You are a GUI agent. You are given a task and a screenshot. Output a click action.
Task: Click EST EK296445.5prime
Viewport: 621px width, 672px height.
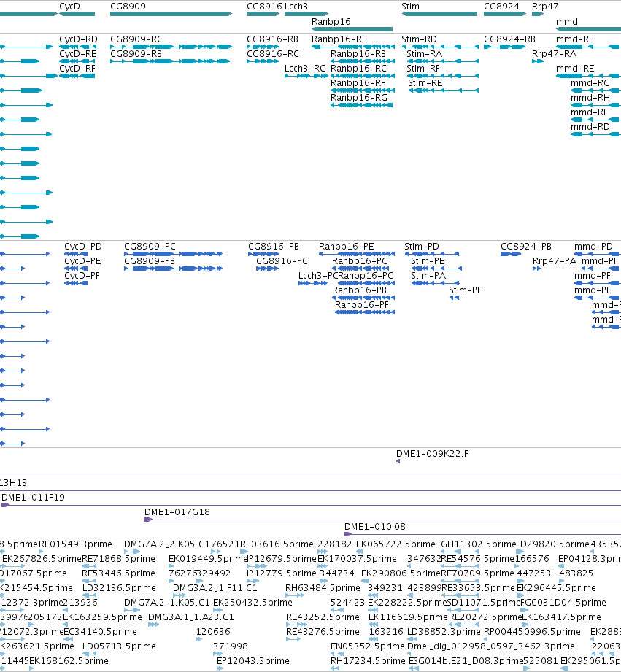556,588
